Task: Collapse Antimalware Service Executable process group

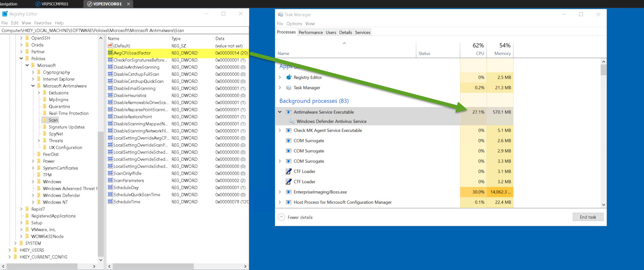Action: [280, 112]
